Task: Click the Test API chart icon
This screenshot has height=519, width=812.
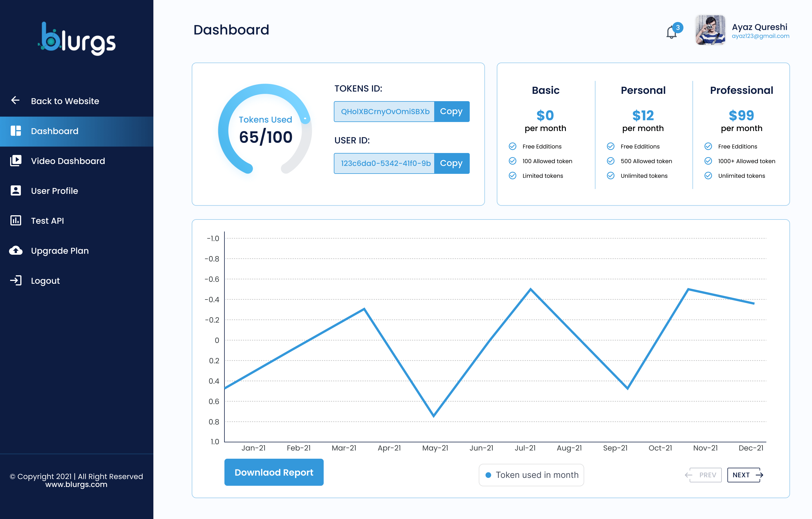Action: coord(16,220)
